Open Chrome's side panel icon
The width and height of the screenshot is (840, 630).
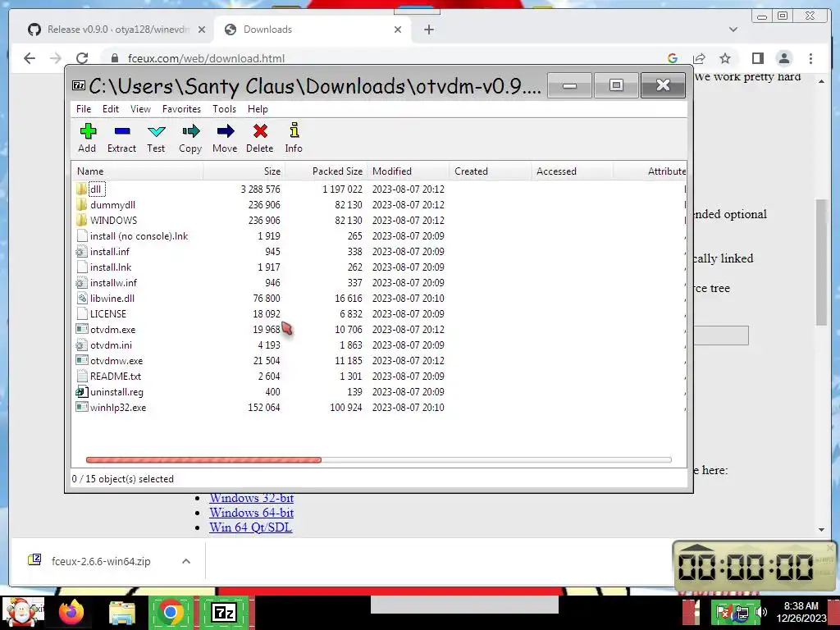(757, 58)
